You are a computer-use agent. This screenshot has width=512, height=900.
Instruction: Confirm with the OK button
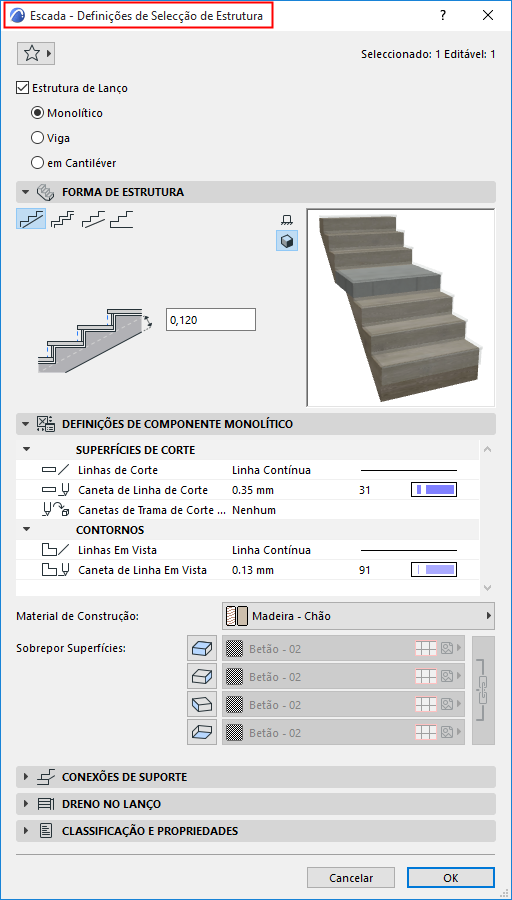coord(451,878)
